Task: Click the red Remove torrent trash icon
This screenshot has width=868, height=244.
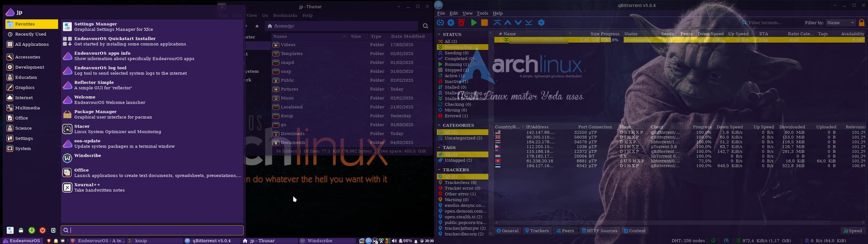Action: (461, 23)
